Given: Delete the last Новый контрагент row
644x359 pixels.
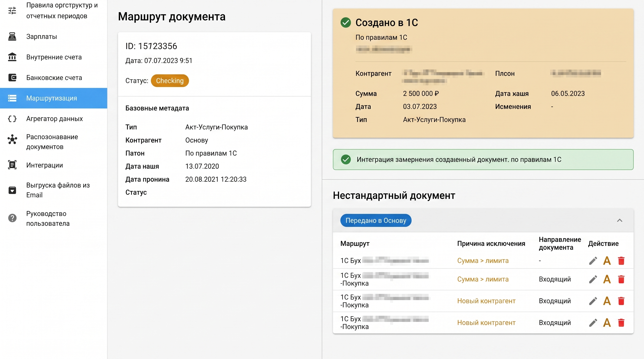Looking at the screenshot, I should coord(621,323).
